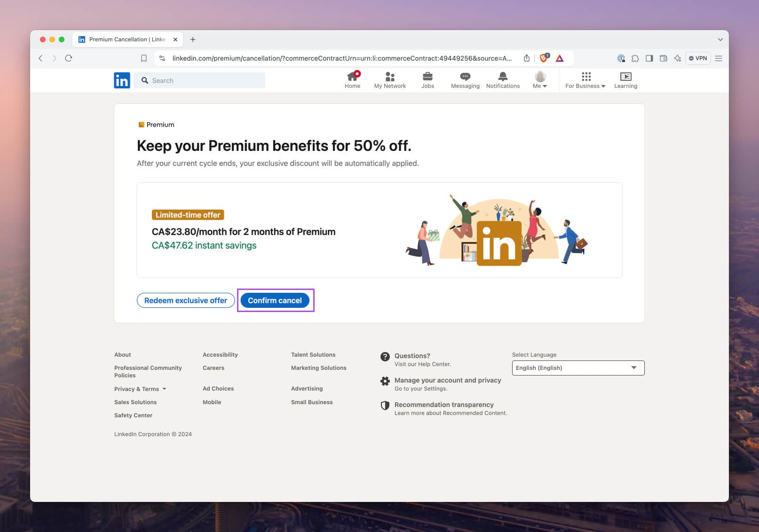Viewport: 759px width, 532px height.
Task: Expand the Me profile menu
Action: click(x=540, y=80)
